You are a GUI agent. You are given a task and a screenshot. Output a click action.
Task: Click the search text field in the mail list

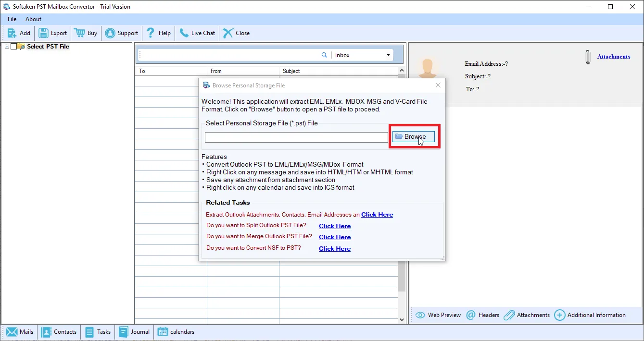230,55
